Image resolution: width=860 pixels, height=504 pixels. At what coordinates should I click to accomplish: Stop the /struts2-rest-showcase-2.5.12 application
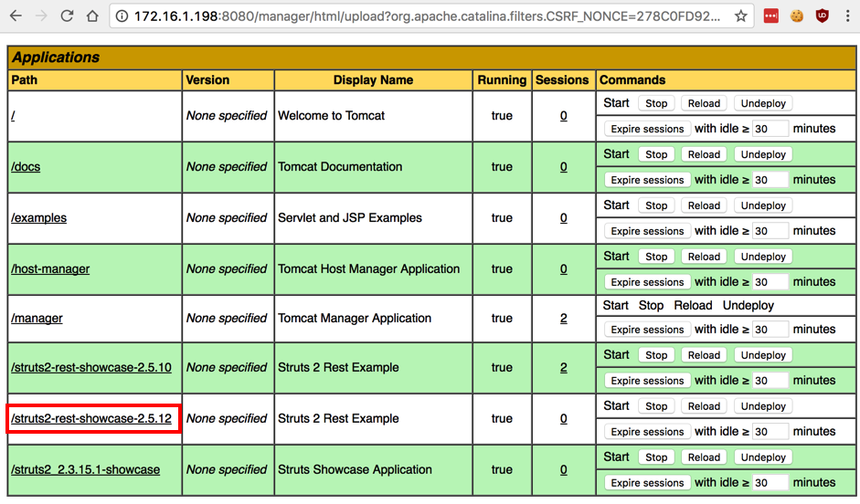click(x=656, y=406)
